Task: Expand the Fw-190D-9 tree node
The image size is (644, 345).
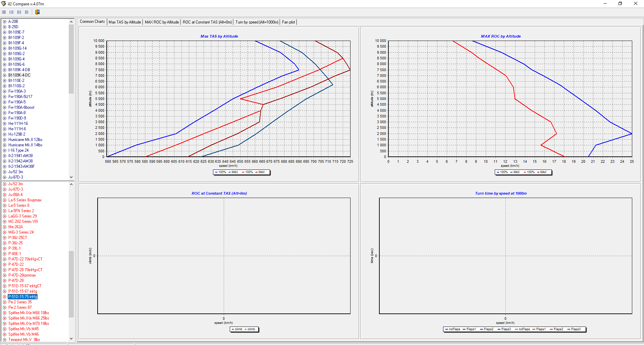Action: 5,118
